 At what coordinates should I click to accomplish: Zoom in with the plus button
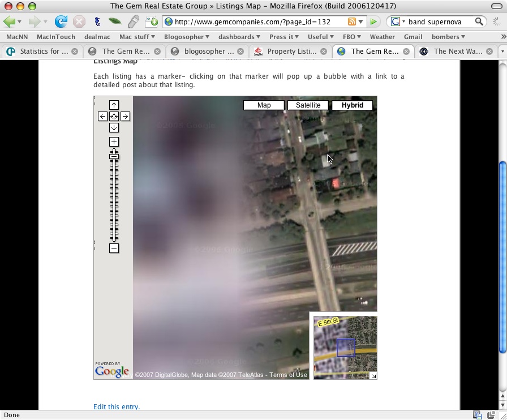(x=114, y=142)
